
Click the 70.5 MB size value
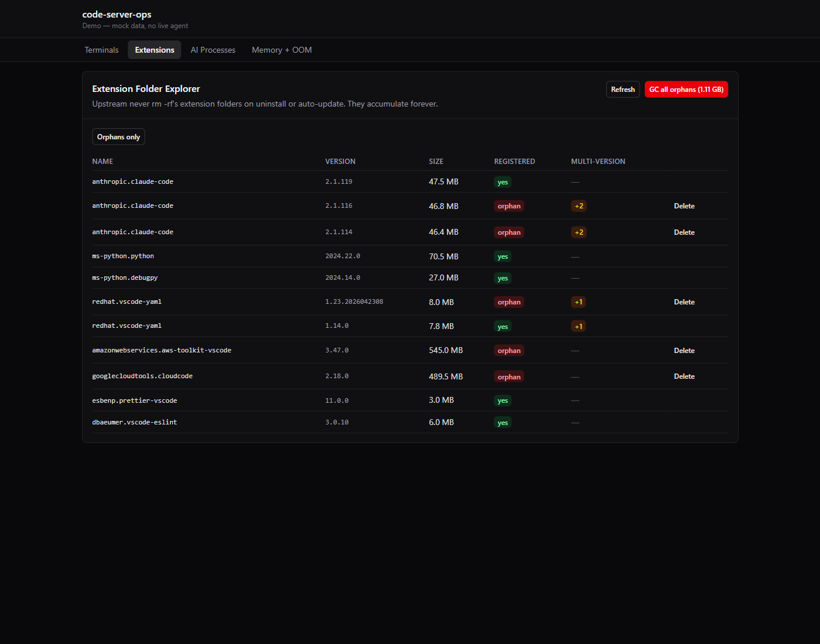(x=443, y=256)
